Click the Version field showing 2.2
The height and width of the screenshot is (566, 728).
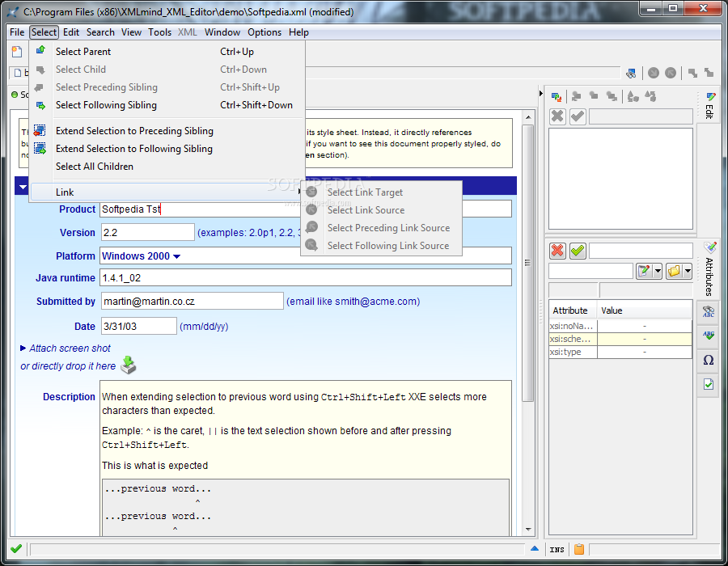148,232
